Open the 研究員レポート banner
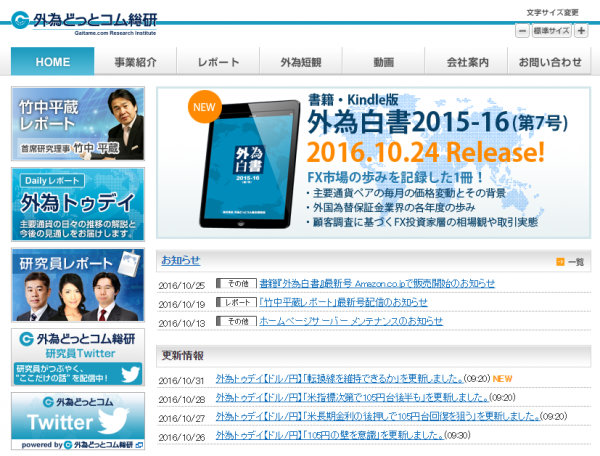600x456 pixels. (x=78, y=285)
